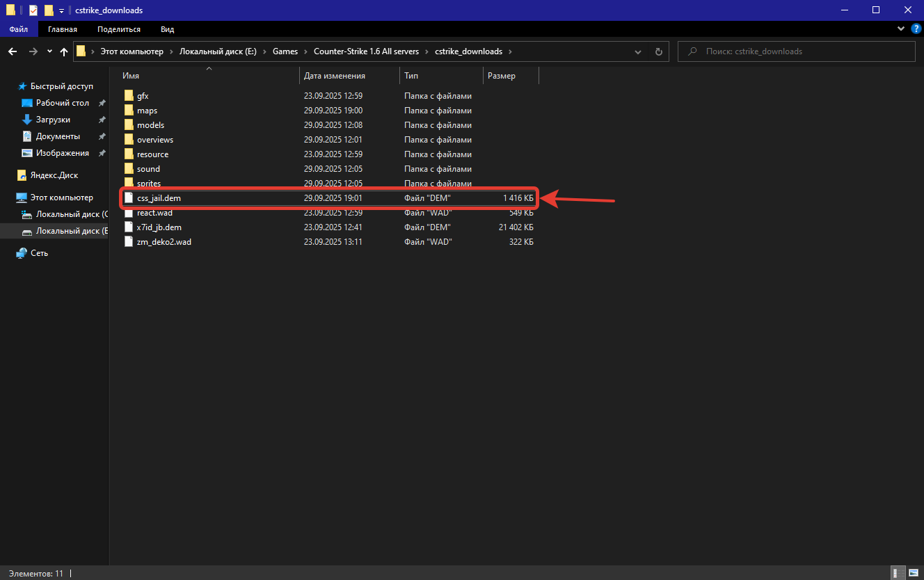
Task: Select the react.wad file icon
Action: click(128, 213)
